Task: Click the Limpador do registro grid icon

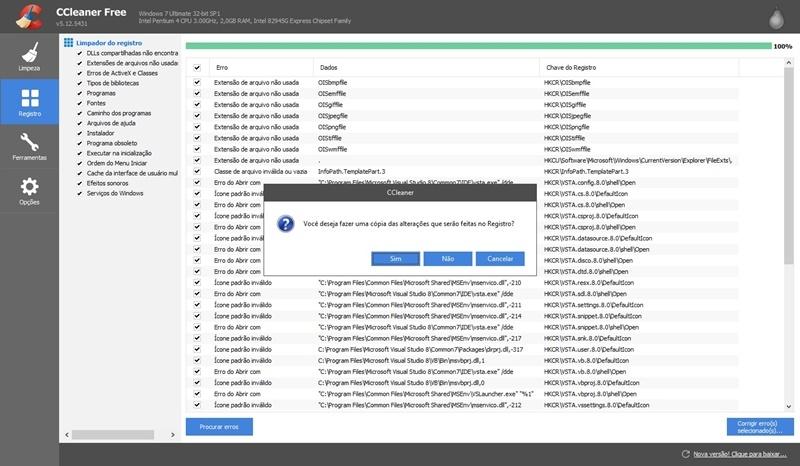Action: [68, 42]
